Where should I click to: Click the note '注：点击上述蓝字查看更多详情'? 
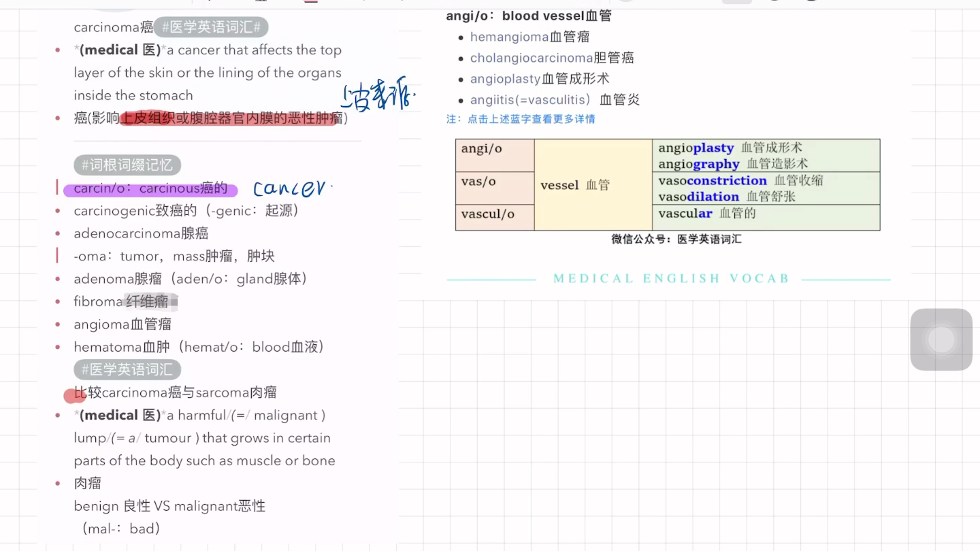(521, 119)
